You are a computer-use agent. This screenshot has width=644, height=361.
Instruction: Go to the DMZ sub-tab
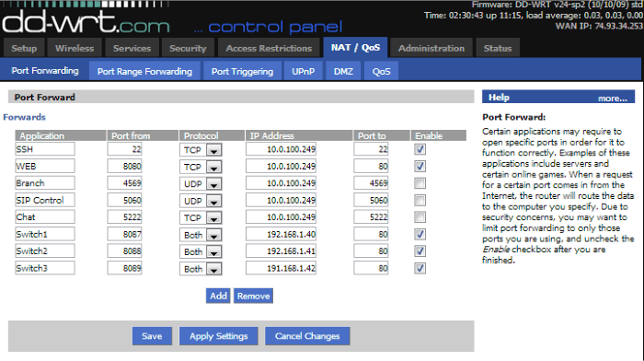tap(343, 71)
